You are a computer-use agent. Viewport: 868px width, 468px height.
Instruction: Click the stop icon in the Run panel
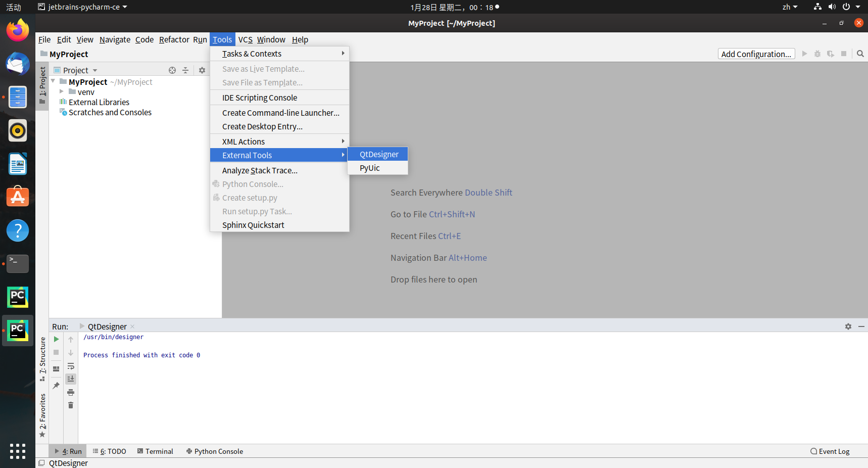57,352
